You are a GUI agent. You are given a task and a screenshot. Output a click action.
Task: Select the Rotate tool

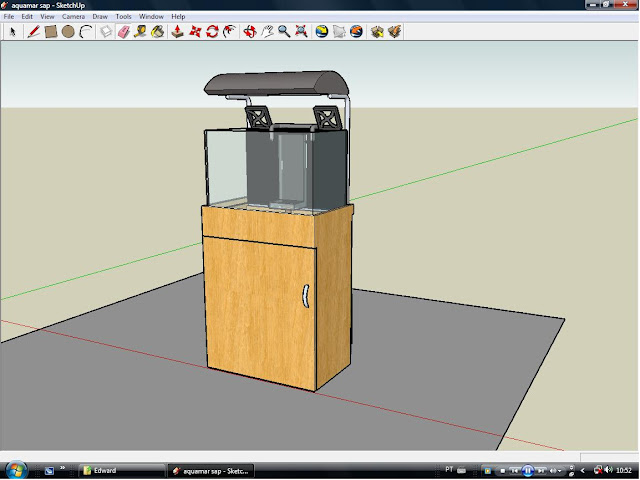(x=212, y=31)
